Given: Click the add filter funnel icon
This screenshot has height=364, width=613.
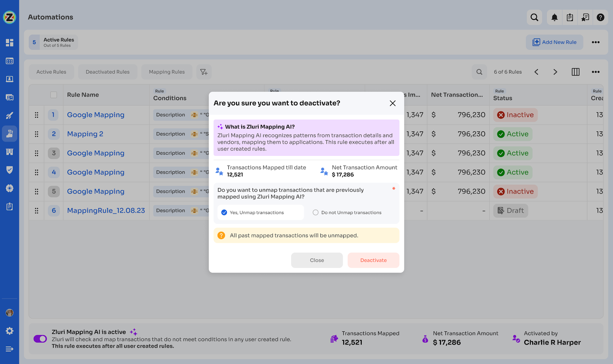Looking at the screenshot, I should (x=204, y=72).
